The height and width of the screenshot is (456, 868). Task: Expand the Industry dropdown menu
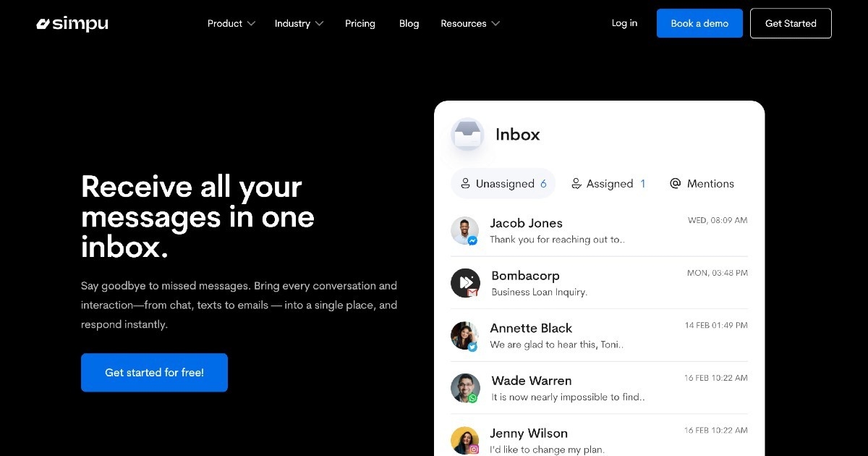tap(299, 24)
